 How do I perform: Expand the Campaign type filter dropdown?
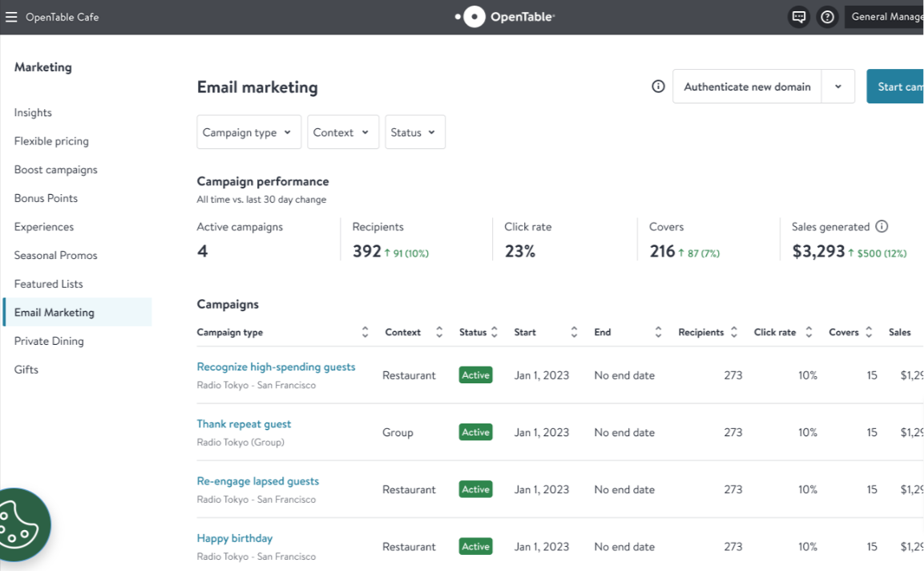coord(248,132)
